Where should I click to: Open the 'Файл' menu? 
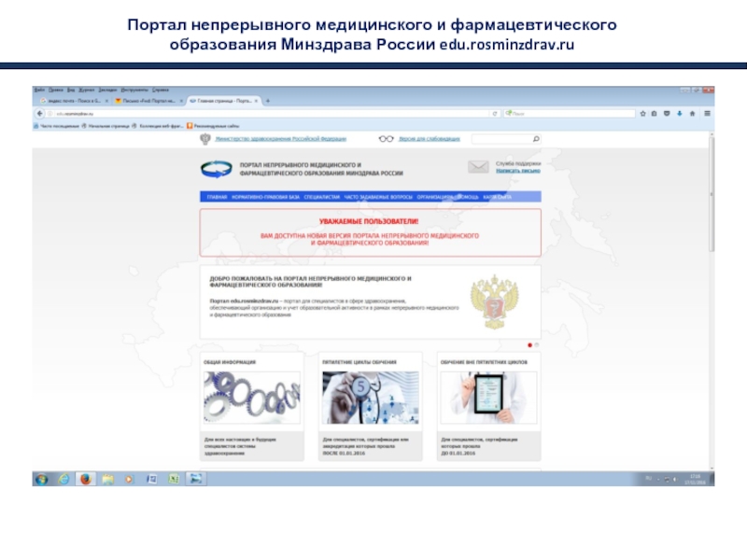(x=39, y=90)
